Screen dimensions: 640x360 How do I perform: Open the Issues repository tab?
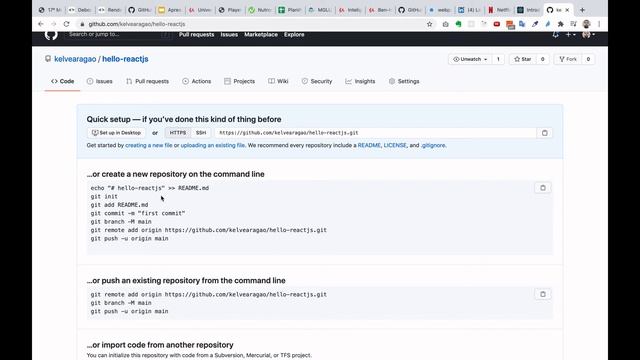click(100, 81)
